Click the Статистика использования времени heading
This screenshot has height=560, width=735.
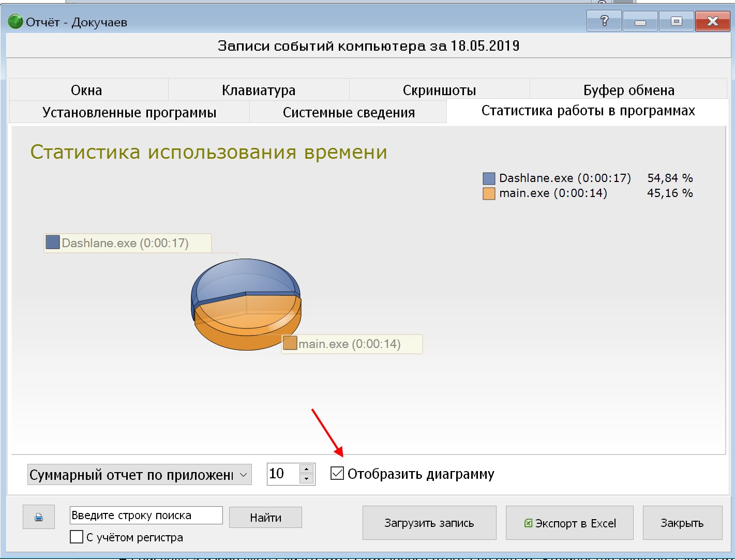coord(208,152)
